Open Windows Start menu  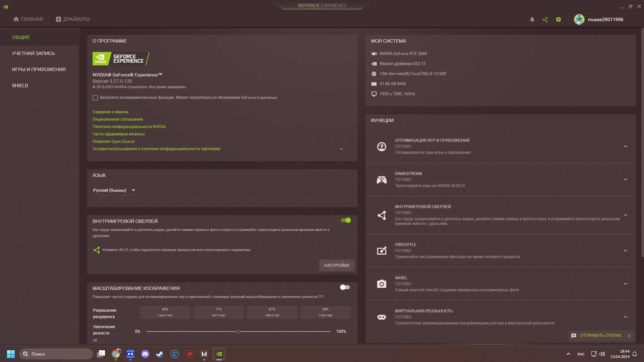point(11,354)
